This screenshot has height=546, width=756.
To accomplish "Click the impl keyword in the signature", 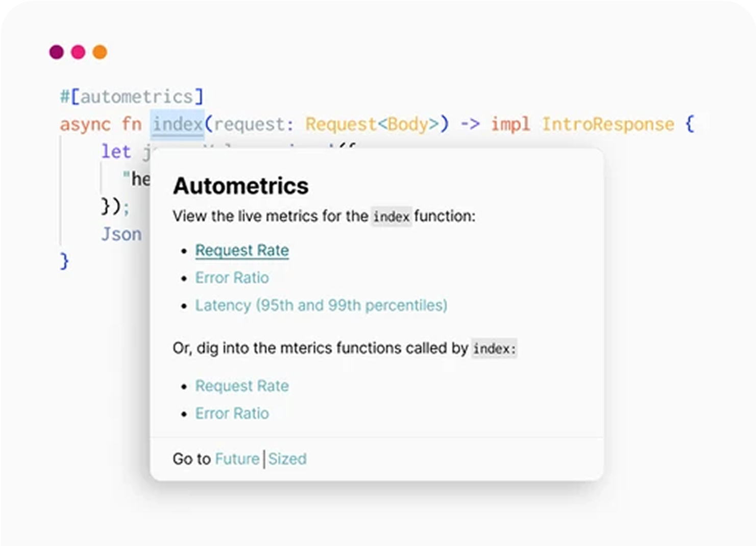I will click(x=510, y=124).
